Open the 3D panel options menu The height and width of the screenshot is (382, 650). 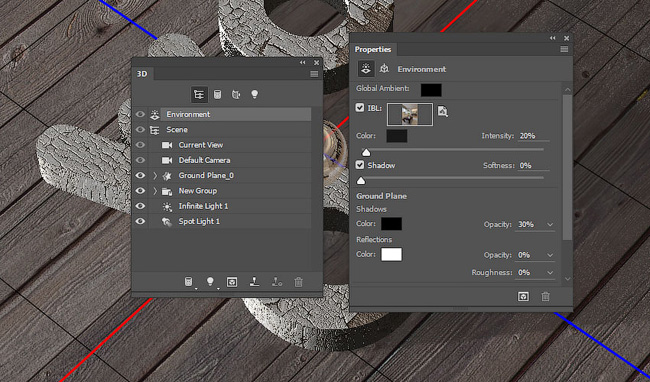coord(314,74)
